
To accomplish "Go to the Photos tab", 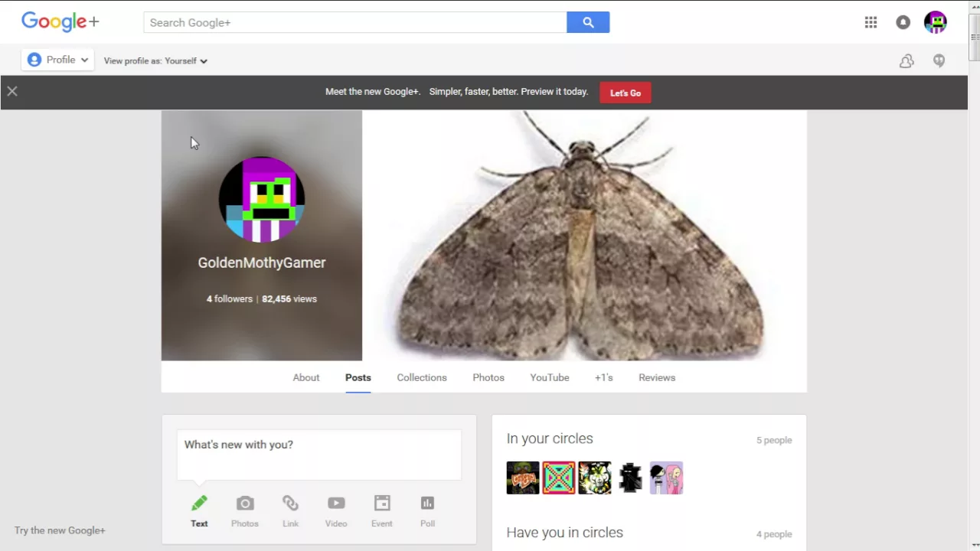I will click(x=488, y=377).
